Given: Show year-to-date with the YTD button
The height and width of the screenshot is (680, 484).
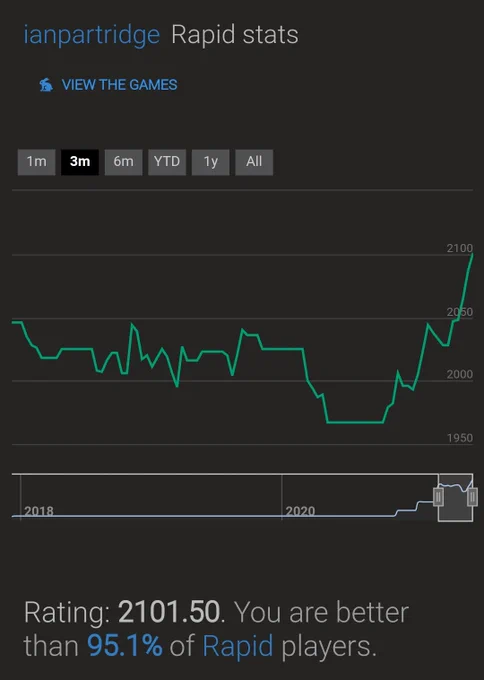Looking at the screenshot, I should coord(167,162).
